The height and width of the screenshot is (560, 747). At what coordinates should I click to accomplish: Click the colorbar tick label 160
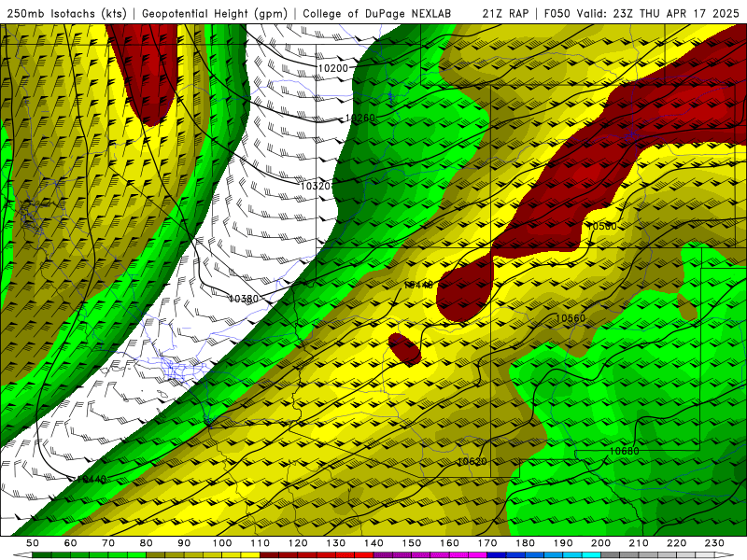pos(449,543)
